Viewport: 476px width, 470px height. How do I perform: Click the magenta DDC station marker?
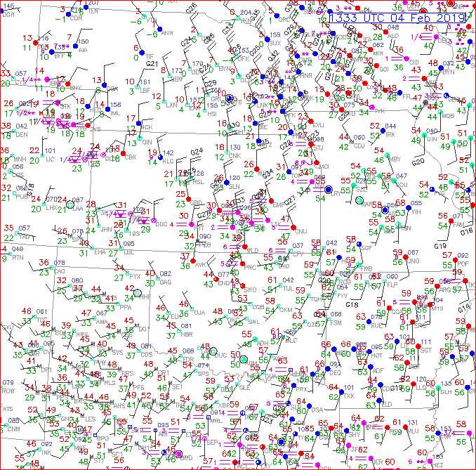coord(154,220)
